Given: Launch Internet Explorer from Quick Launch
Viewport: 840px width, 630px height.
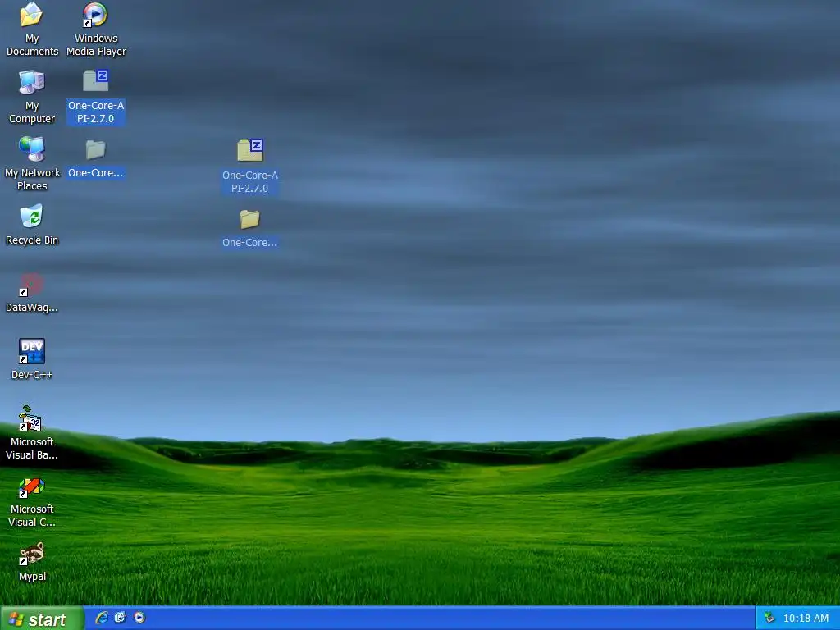Looking at the screenshot, I should (101, 618).
